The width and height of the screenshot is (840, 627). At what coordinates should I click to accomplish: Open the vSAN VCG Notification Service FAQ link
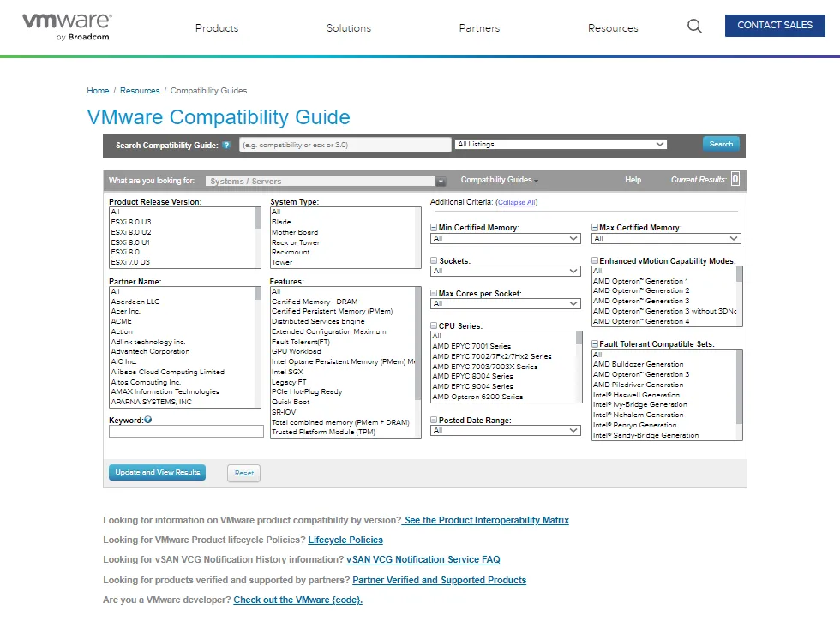pyautogui.click(x=423, y=559)
